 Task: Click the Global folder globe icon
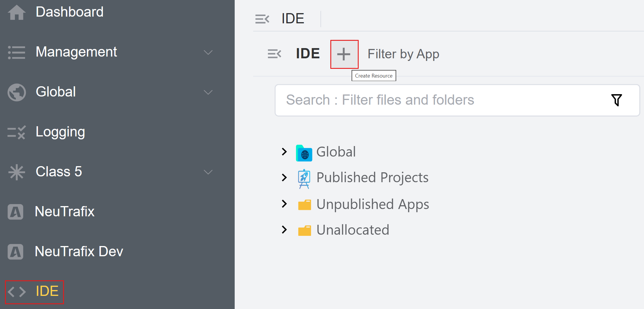click(x=304, y=153)
